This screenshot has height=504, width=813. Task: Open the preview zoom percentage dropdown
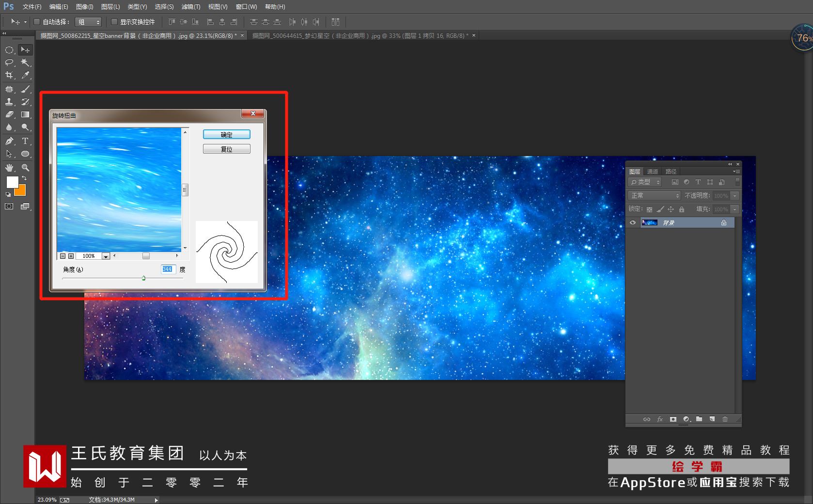tap(106, 256)
